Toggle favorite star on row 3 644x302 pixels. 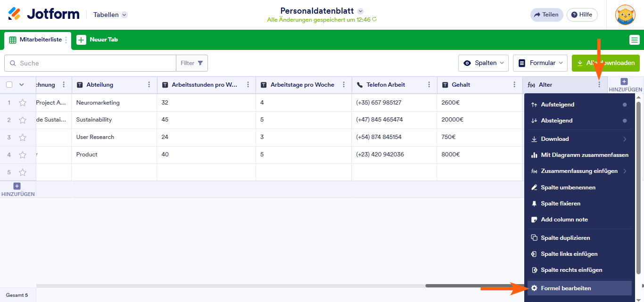click(23, 138)
